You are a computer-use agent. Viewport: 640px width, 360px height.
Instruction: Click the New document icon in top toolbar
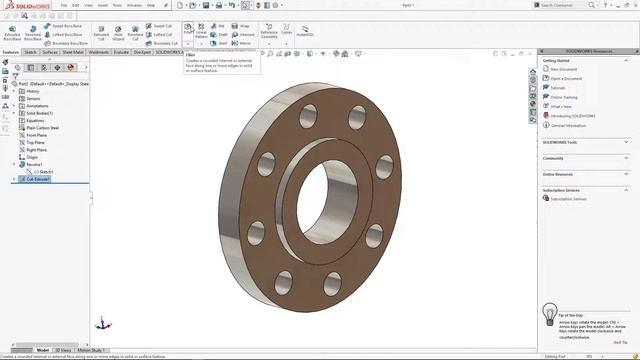pos(180,5)
